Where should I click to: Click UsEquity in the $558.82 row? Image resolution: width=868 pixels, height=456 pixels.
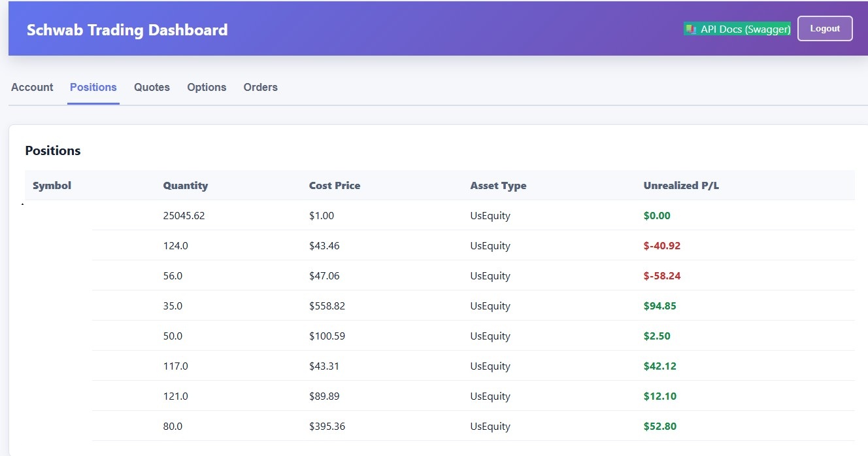[x=490, y=306]
